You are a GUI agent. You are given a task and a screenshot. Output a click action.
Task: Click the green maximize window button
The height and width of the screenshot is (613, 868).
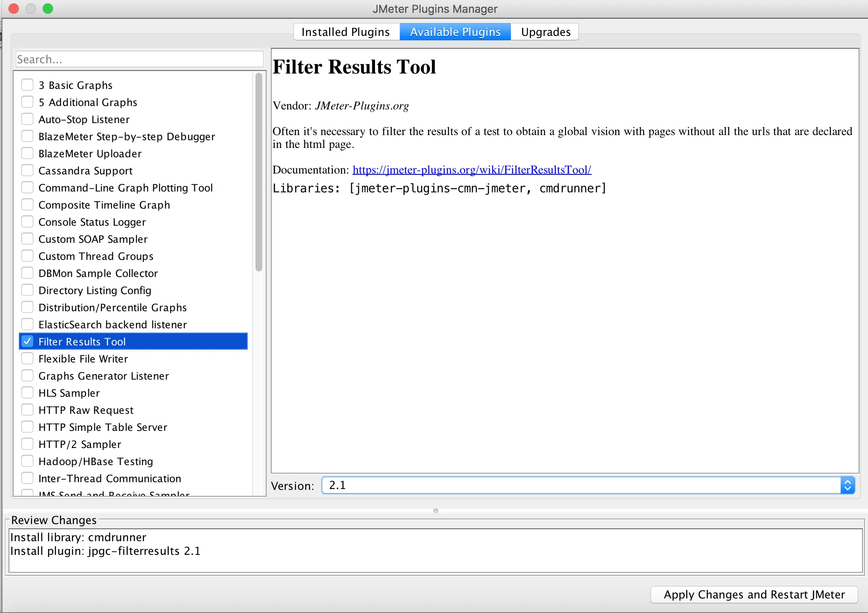coord(48,9)
